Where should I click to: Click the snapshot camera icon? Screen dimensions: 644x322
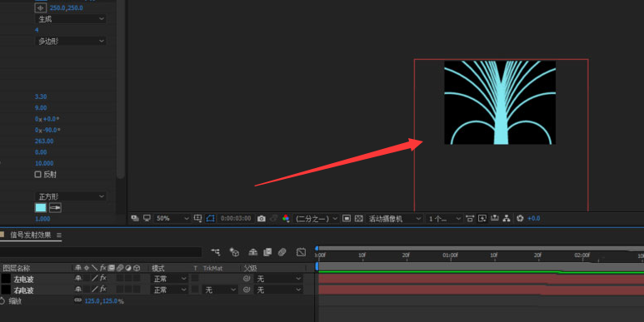pos(262,219)
